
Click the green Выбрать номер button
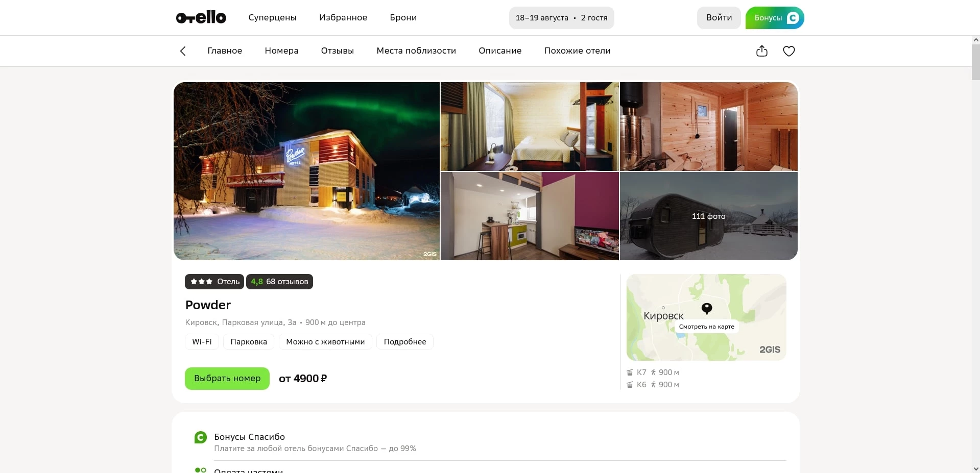click(x=227, y=379)
